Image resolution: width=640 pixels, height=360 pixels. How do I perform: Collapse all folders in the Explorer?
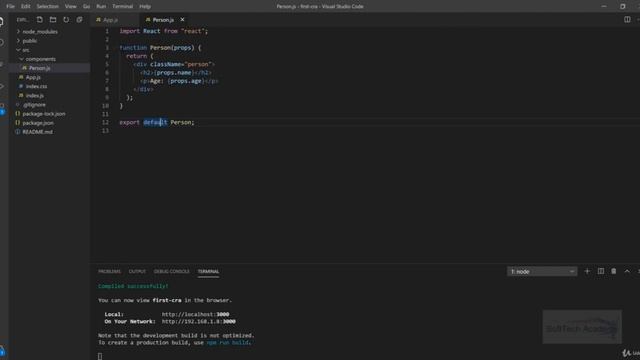80,20
